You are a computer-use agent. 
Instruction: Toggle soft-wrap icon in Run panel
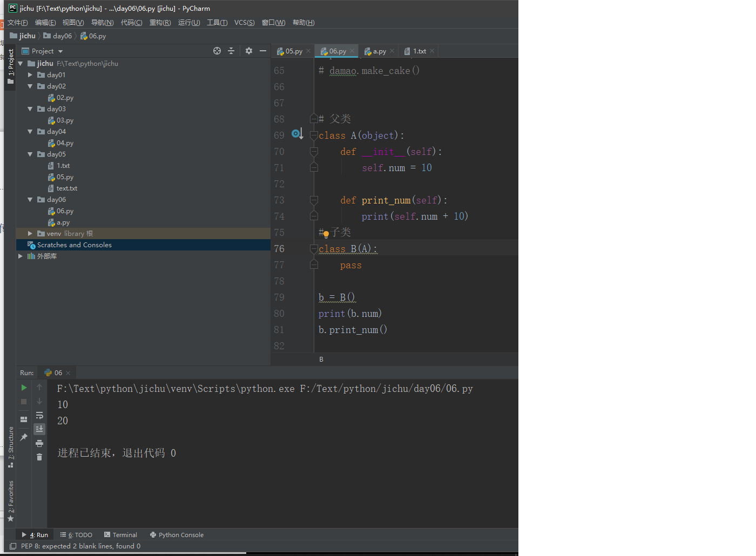(39, 415)
